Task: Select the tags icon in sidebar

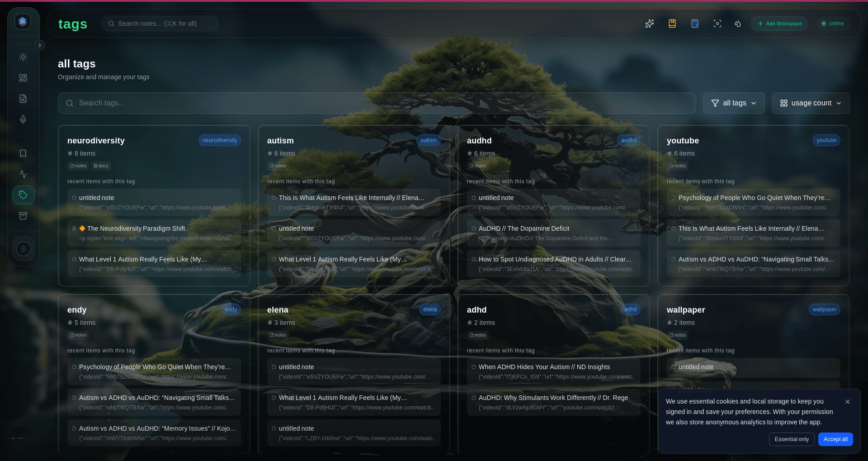Action: click(23, 195)
